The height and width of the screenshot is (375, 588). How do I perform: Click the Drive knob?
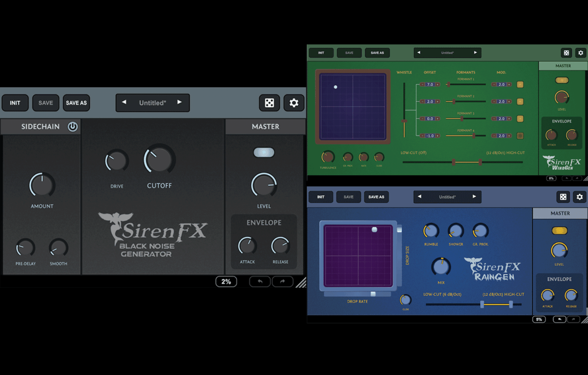point(117,161)
